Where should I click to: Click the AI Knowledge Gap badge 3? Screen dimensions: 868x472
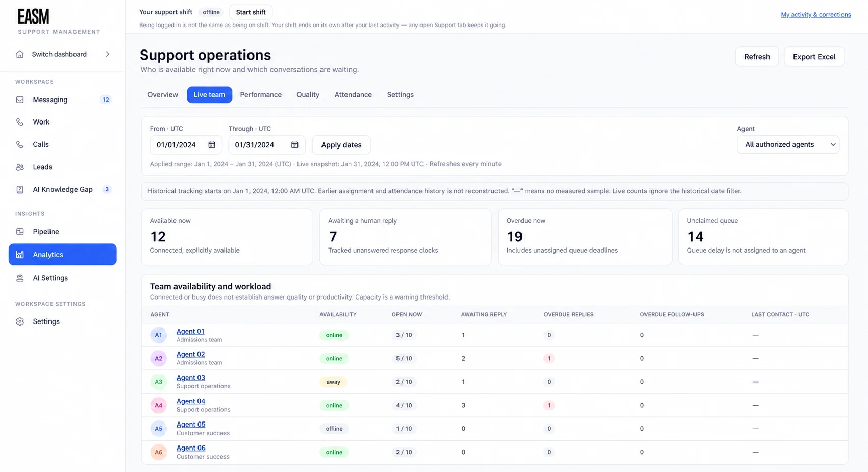107,189
